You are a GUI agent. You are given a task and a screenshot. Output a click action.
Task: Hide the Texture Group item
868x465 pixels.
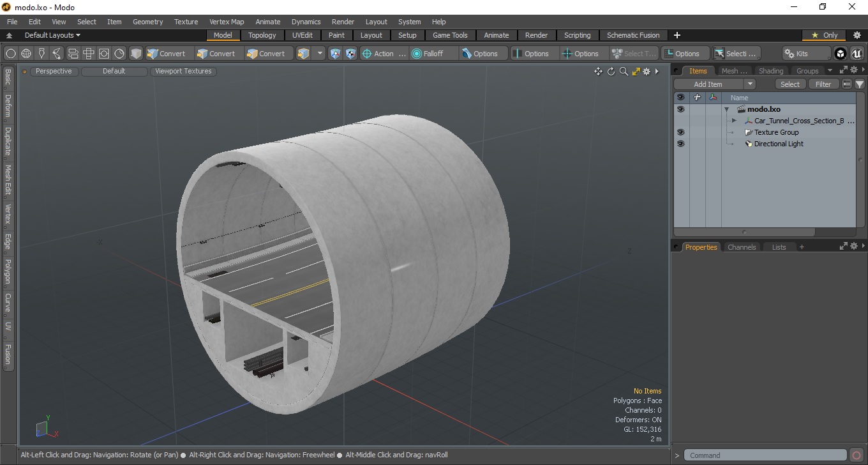pos(680,132)
